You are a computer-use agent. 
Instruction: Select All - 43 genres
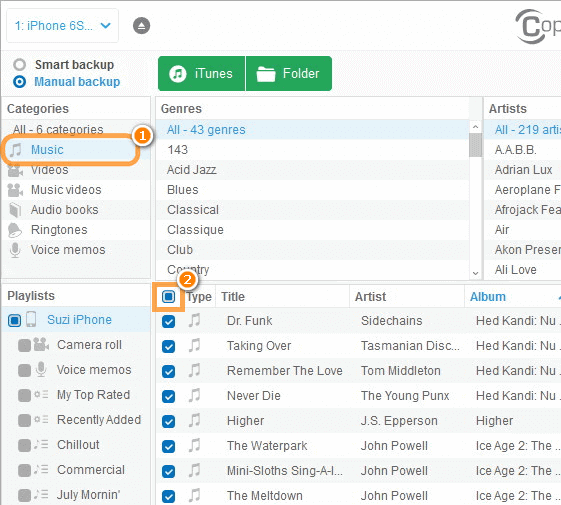[x=312, y=130]
